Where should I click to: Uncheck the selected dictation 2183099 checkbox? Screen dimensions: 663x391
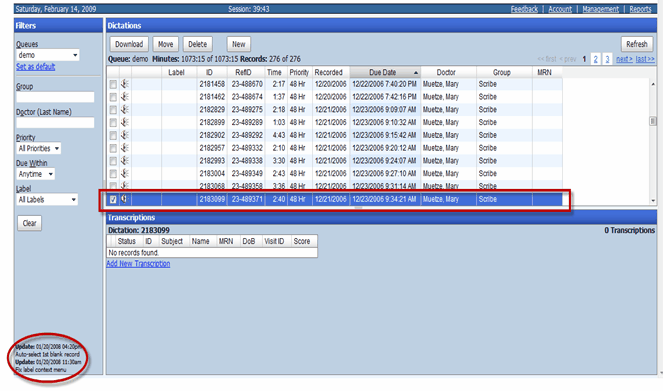[113, 200]
